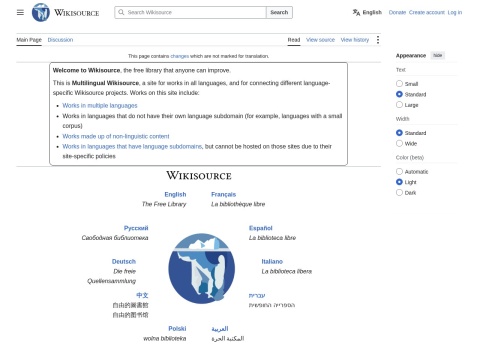Click 'La bibliothèque libre' subtitle text

pyautogui.click(x=238, y=204)
